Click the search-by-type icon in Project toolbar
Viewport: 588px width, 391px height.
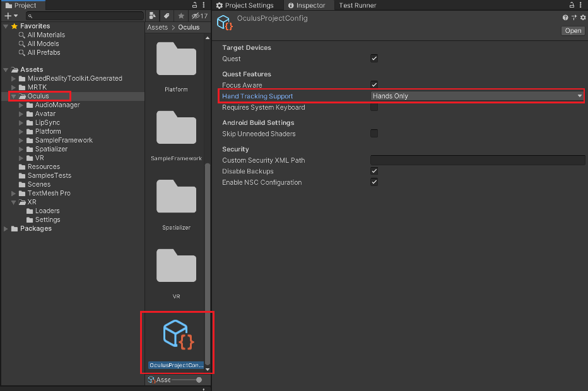pyautogui.click(x=152, y=16)
